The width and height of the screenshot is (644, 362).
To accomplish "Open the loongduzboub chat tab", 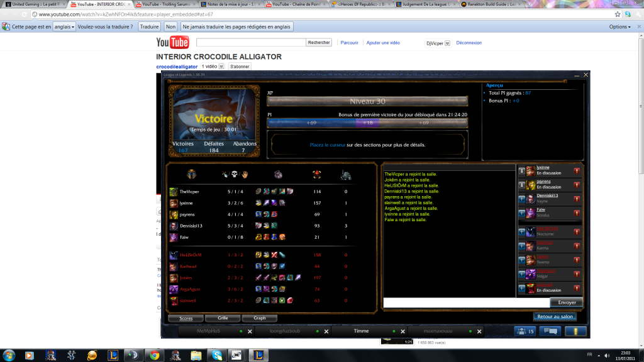I will pyautogui.click(x=285, y=331).
